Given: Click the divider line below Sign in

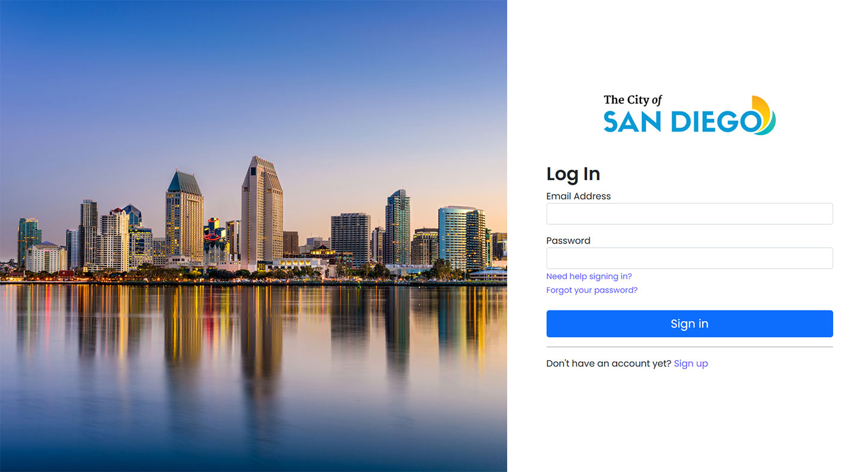Looking at the screenshot, I should [689, 347].
